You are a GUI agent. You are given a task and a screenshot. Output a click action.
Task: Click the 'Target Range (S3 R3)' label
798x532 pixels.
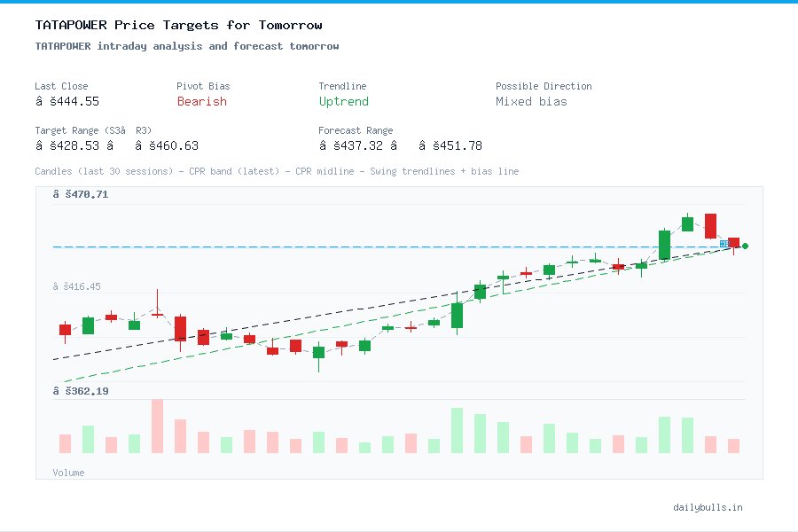93,130
